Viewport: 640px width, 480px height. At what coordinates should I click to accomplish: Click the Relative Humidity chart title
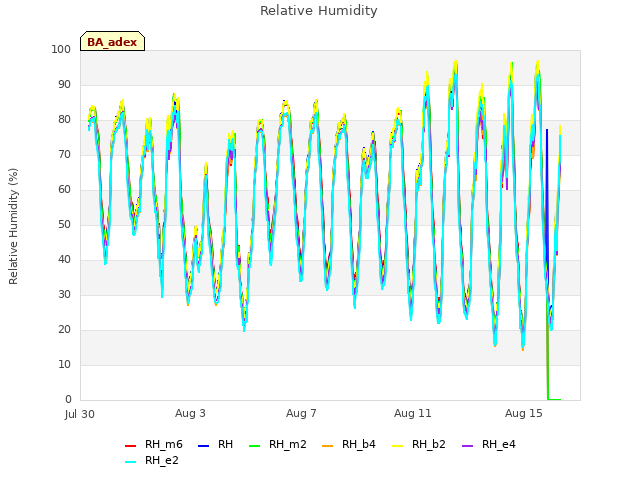pyautogui.click(x=319, y=11)
